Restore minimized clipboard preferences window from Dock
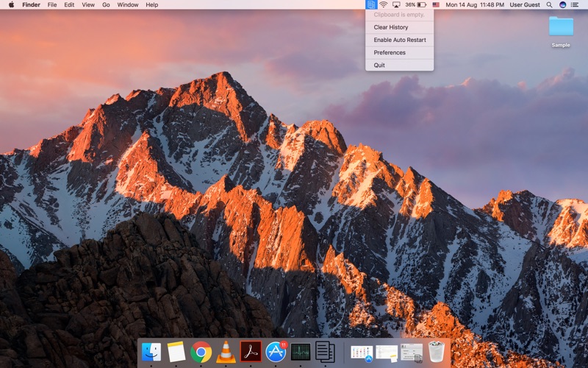Screen dimensions: 588x368 (412, 353)
